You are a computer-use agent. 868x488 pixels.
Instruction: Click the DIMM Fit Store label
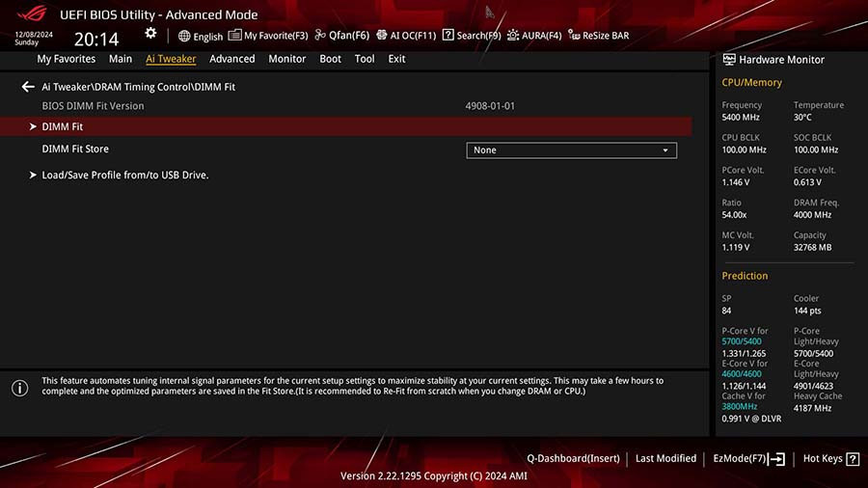pos(75,149)
